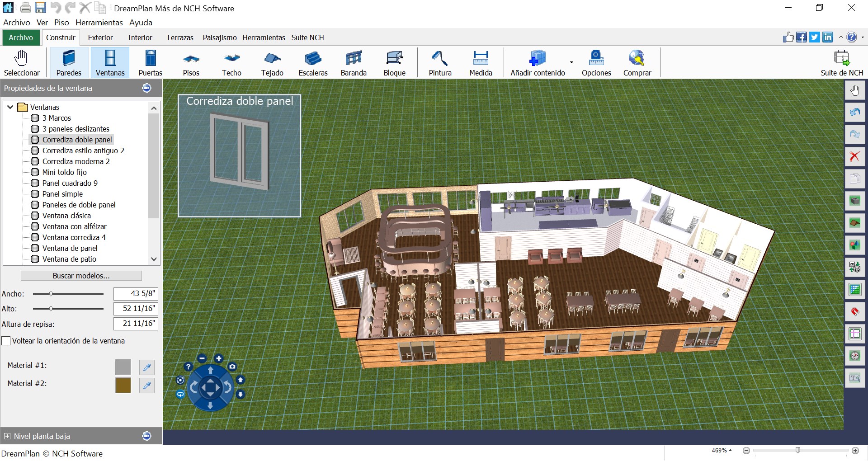Pick eyedropper for Material #1

[x=146, y=367]
